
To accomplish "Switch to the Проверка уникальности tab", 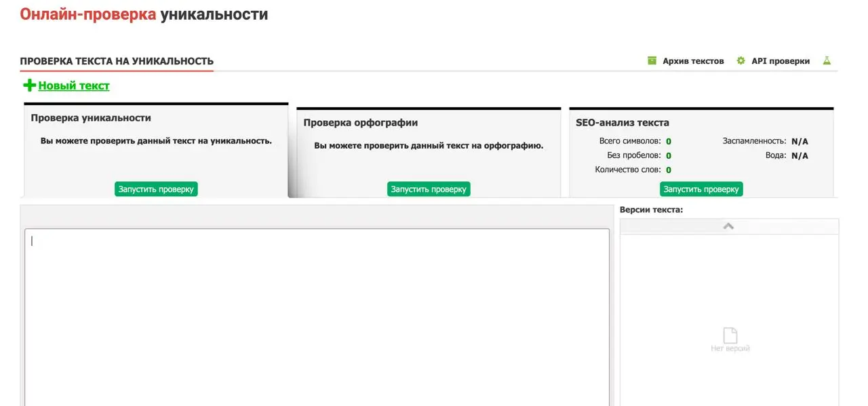I will [x=91, y=117].
